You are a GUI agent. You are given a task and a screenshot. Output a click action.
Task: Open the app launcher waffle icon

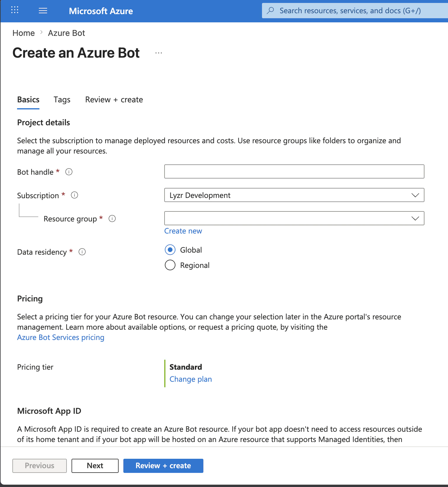[x=15, y=10]
